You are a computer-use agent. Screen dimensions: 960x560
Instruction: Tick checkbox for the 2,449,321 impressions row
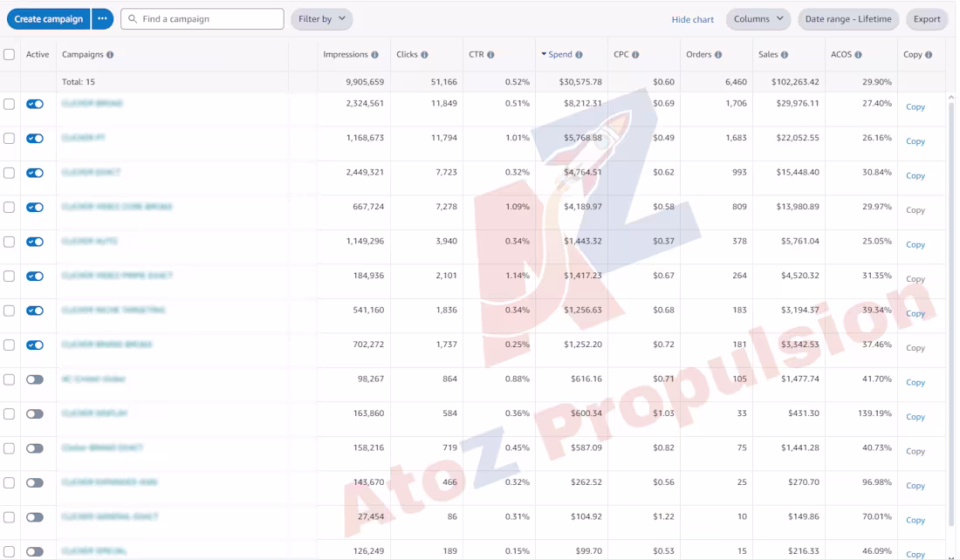point(10,173)
